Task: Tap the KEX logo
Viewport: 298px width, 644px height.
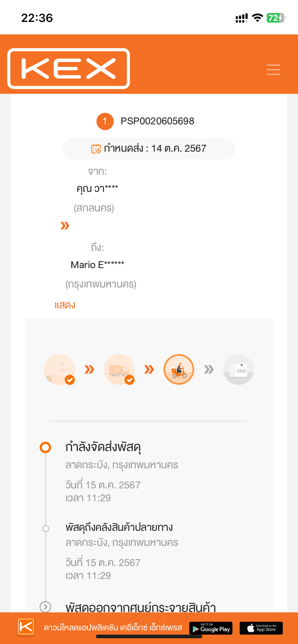Action: pos(68,69)
